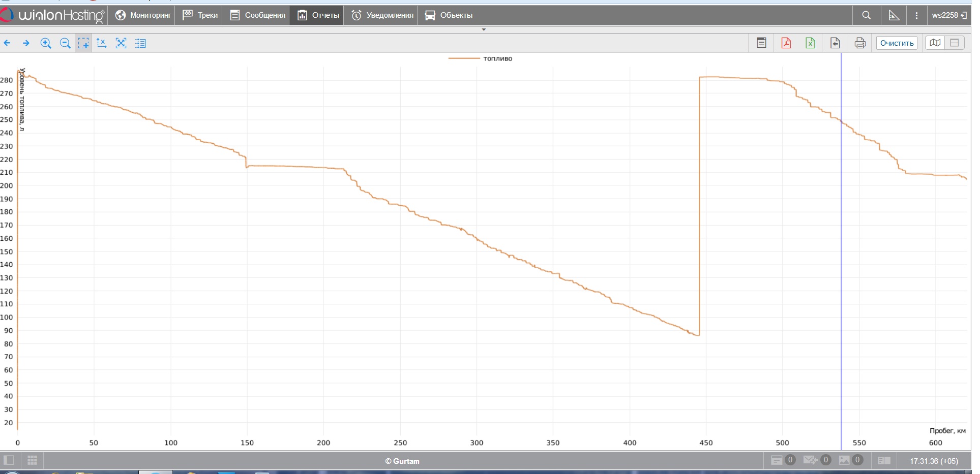Viewport: 980px width, 474px height.
Task: Print the fuel level chart
Action: (x=860, y=43)
